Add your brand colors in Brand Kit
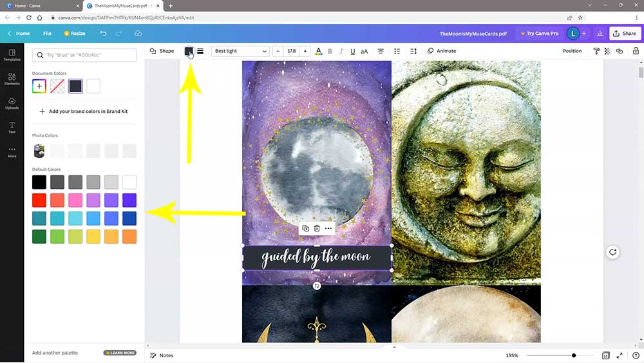The width and height of the screenshot is (644, 363). coord(84,112)
